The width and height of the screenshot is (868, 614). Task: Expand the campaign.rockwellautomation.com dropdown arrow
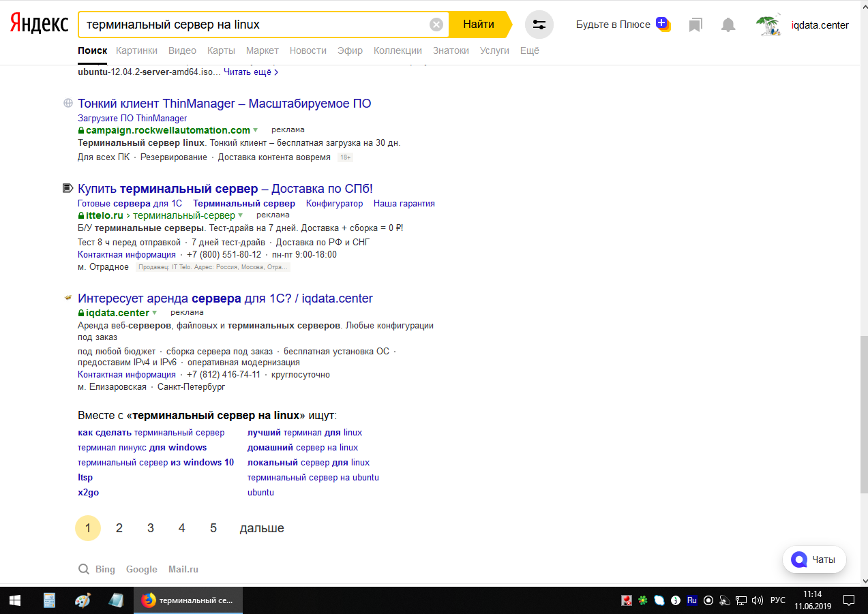(256, 130)
